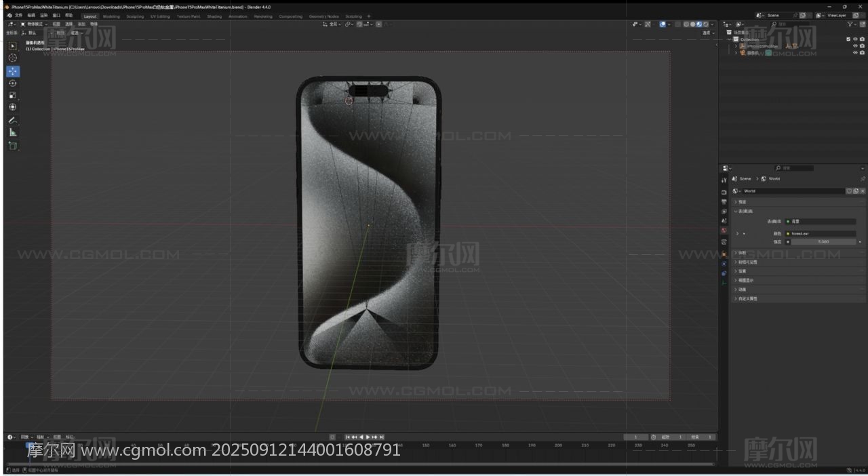Expand the camera object in the outliner

[x=736, y=53]
